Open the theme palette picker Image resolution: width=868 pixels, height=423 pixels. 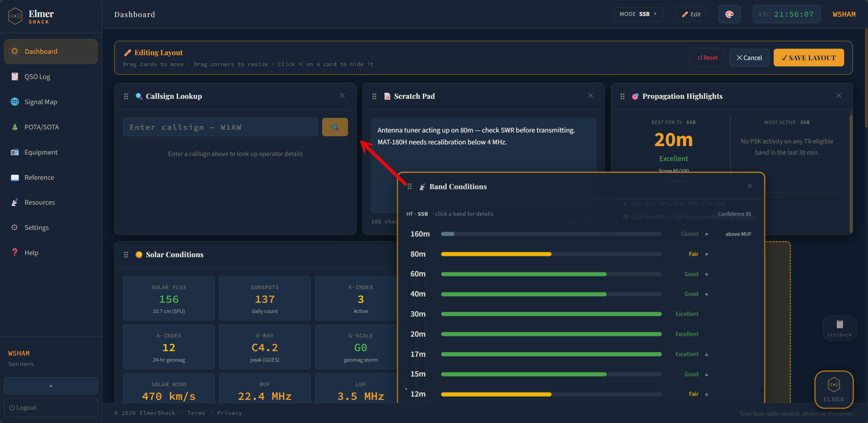click(x=729, y=14)
